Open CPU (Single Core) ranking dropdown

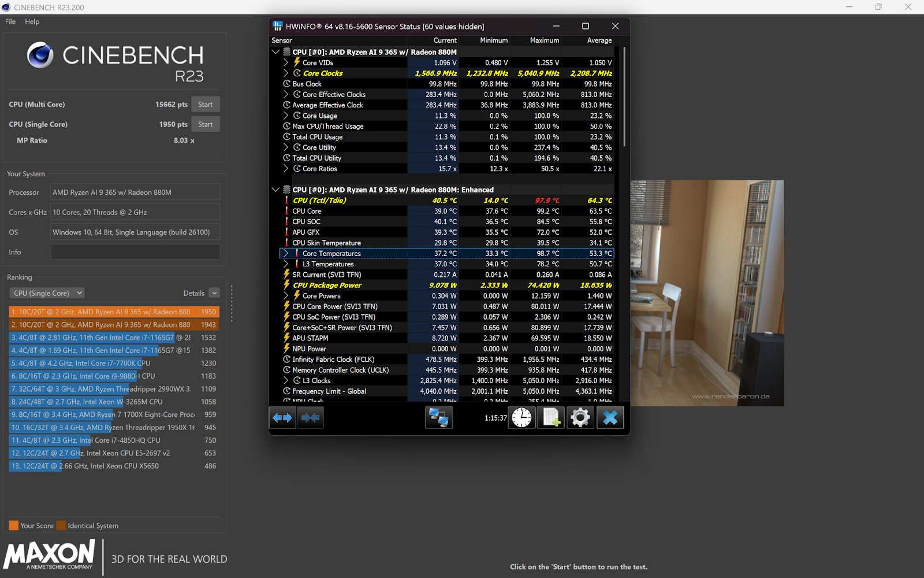[47, 293]
